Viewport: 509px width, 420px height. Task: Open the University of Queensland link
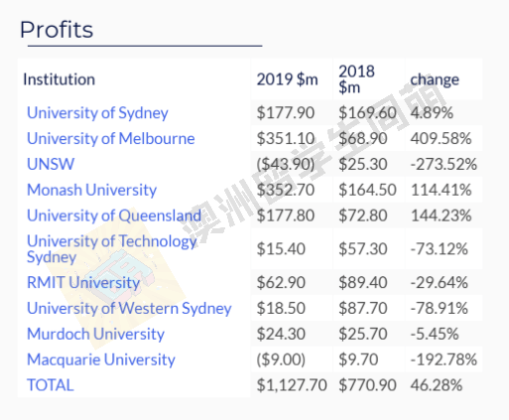114,215
